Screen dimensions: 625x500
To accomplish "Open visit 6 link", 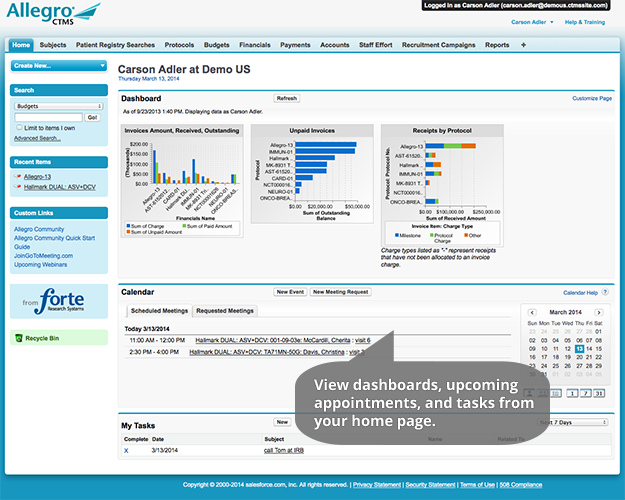I will [x=363, y=340].
